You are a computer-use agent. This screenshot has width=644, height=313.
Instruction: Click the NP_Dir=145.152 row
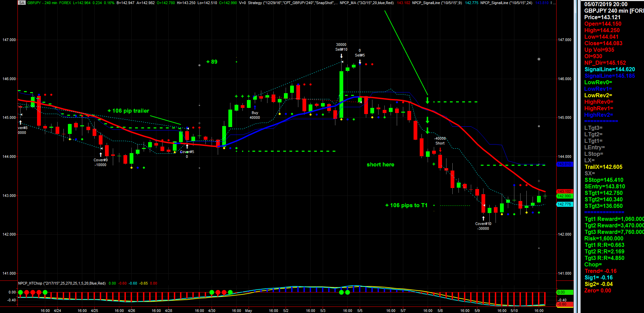[x=605, y=63]
